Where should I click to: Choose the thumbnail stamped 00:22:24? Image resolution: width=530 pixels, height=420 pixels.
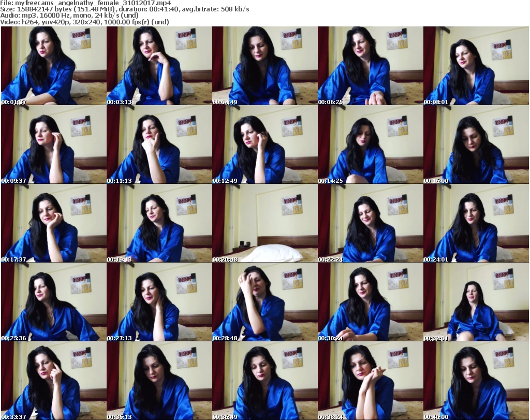370,223
